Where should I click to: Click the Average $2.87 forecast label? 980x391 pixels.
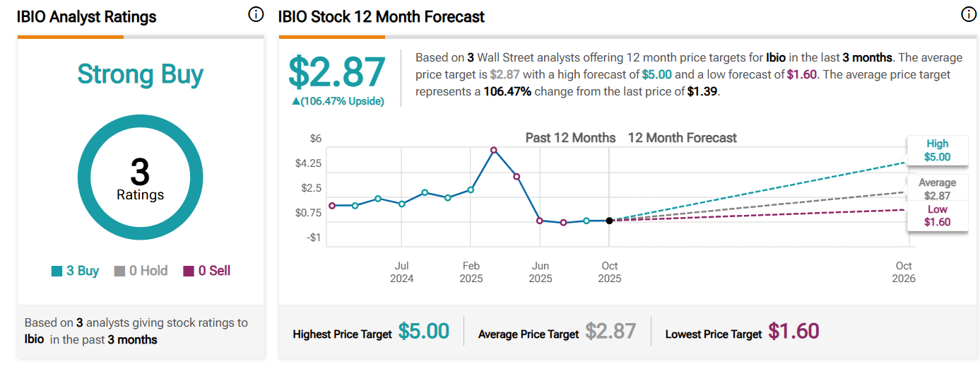(x=937, y=189)
